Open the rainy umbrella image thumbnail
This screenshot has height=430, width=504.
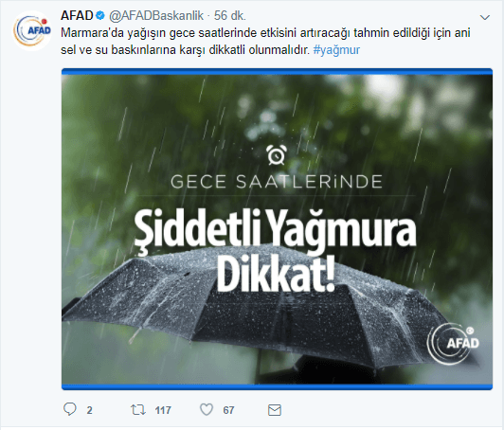277,229
